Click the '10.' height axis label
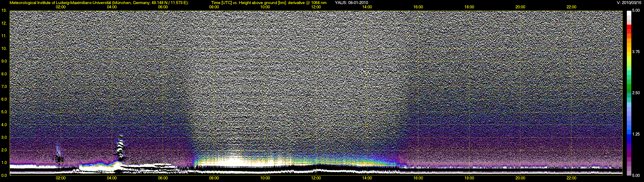 coord(4,48)
